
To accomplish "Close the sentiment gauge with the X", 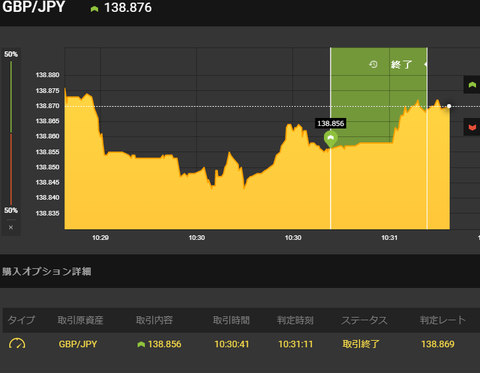I will coord(11,227).
